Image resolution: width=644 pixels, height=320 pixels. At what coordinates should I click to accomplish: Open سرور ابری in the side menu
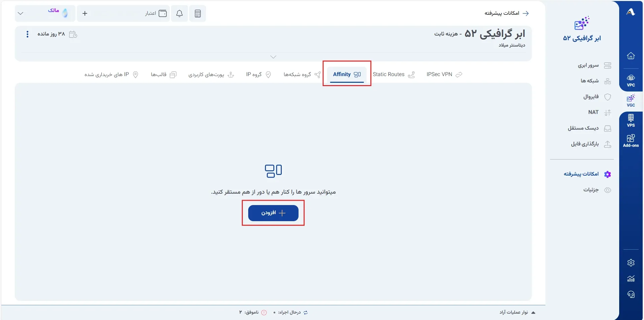point(594,65)
